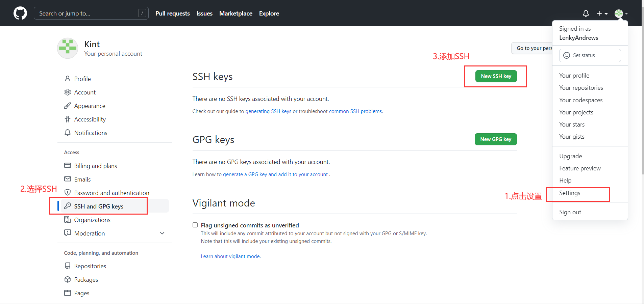Click the Organizations building icon

click(x=68, y=220)
